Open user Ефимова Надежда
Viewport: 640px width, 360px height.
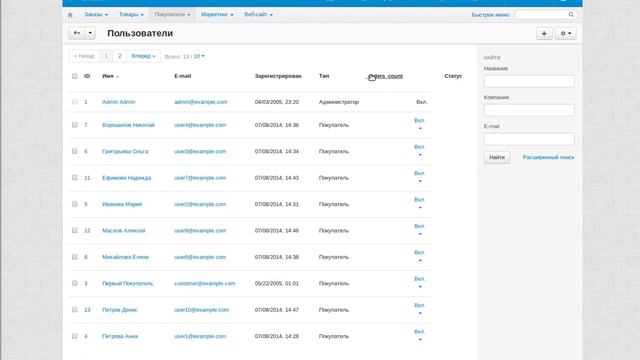(x=127, y=178)
